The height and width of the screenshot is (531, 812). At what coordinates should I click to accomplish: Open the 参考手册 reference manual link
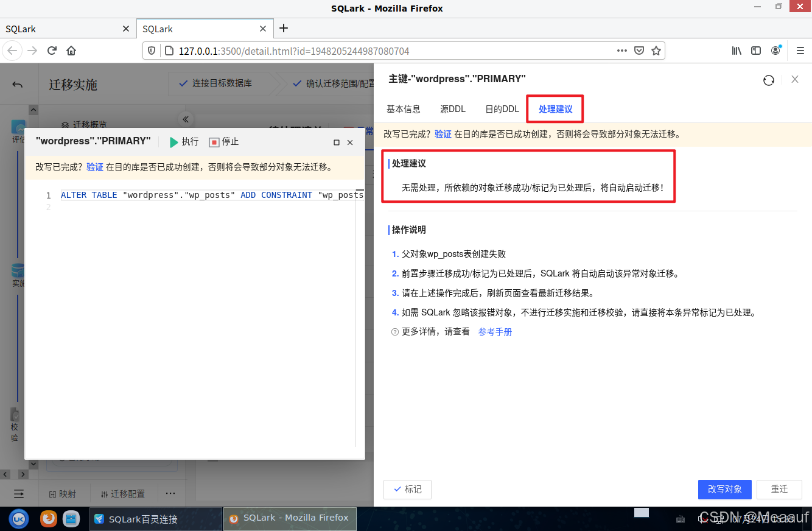[x=495, y=332]
